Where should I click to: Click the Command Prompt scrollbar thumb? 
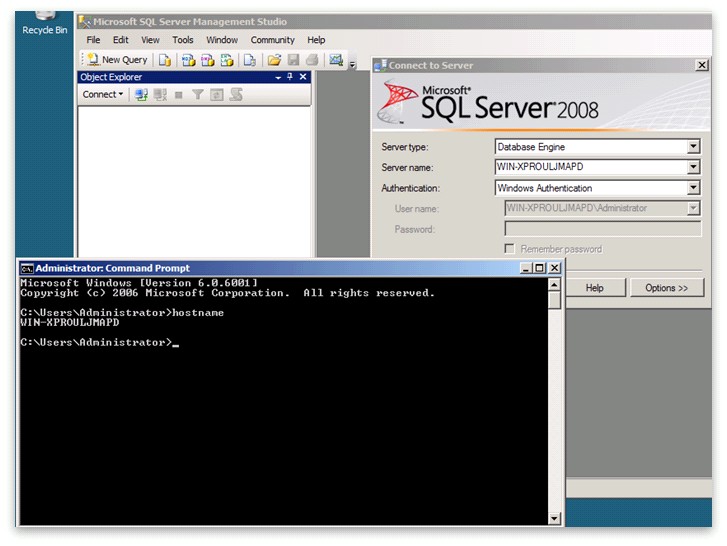point(554,300)
